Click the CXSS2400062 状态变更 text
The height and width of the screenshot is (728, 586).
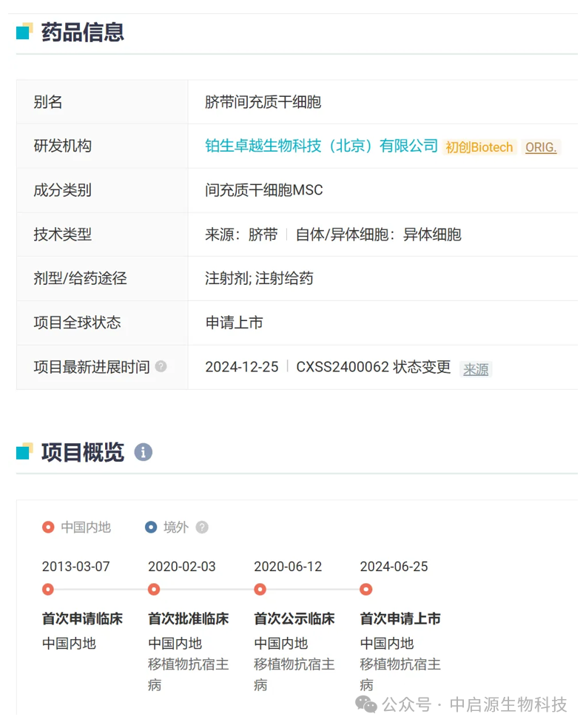(373, 367)
